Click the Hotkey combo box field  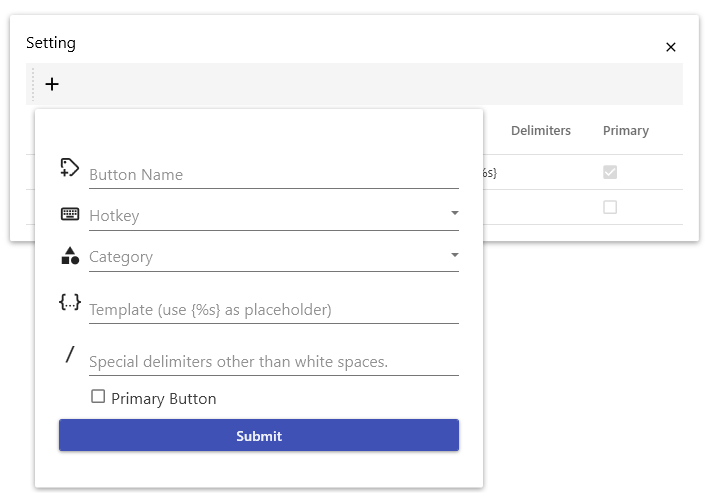(x=265, y=215)
